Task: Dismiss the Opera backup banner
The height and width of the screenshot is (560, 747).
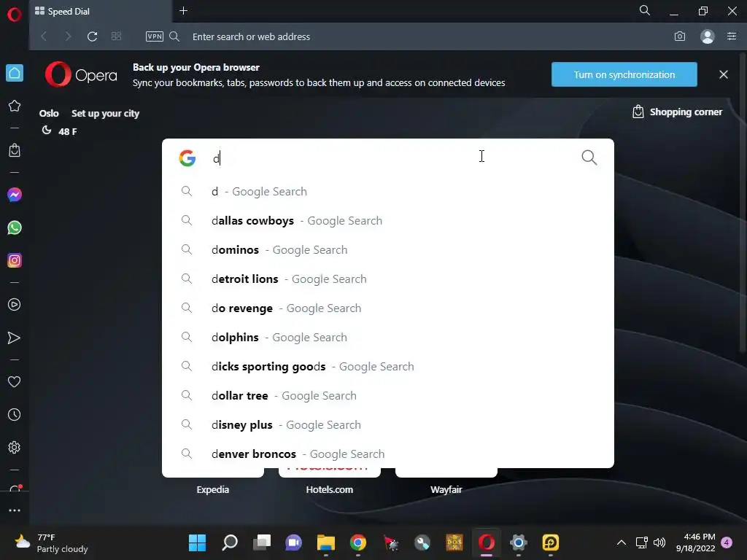Action: click(723, 74)
